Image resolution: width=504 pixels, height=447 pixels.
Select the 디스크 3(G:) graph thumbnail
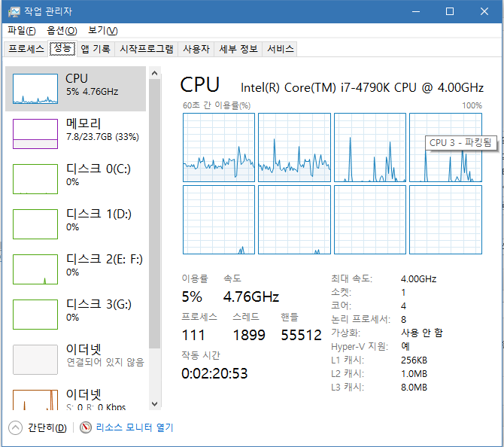pos(35,315)
